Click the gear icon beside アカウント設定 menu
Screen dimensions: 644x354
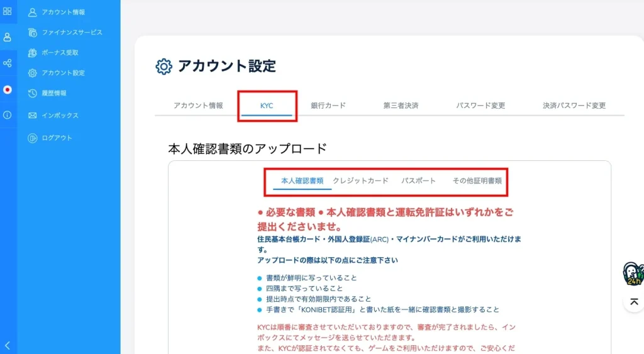33,73
